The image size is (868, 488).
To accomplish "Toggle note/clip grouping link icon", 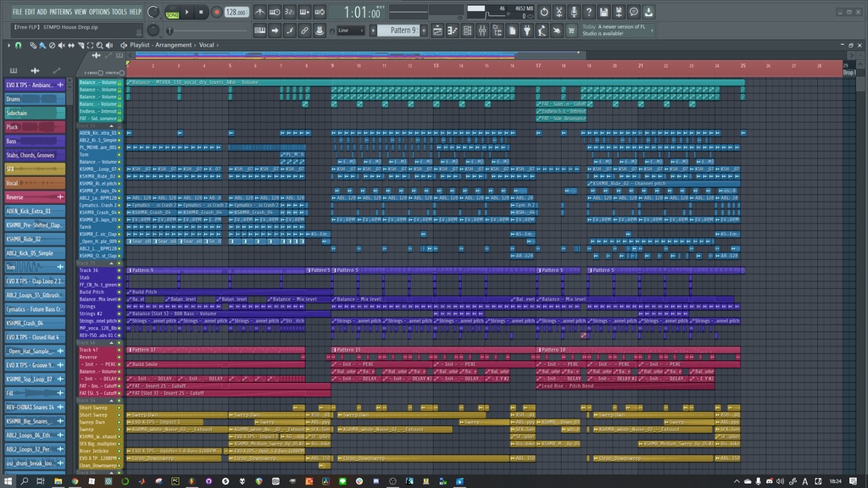I will coord(304,31).
